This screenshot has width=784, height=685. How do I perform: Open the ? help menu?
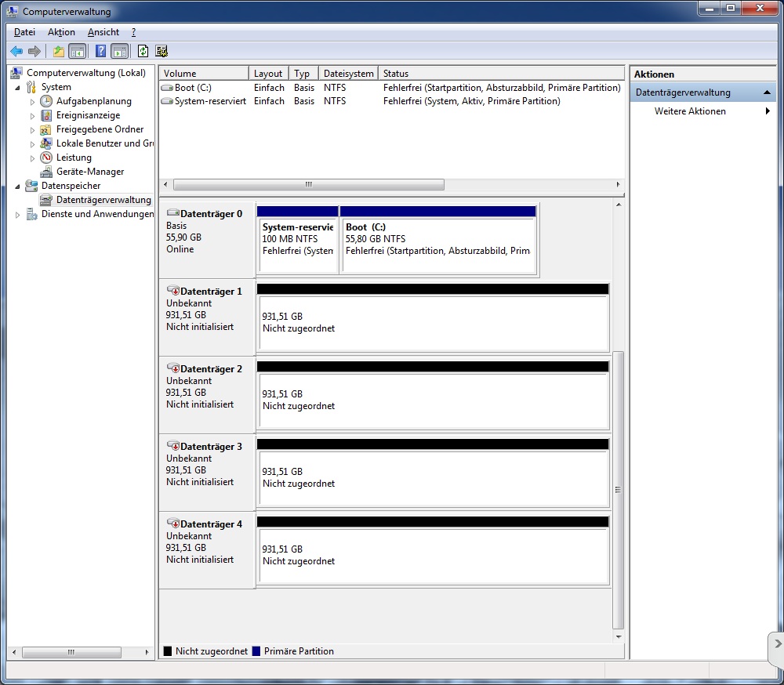pyautogui.click(x=133, y=32)
